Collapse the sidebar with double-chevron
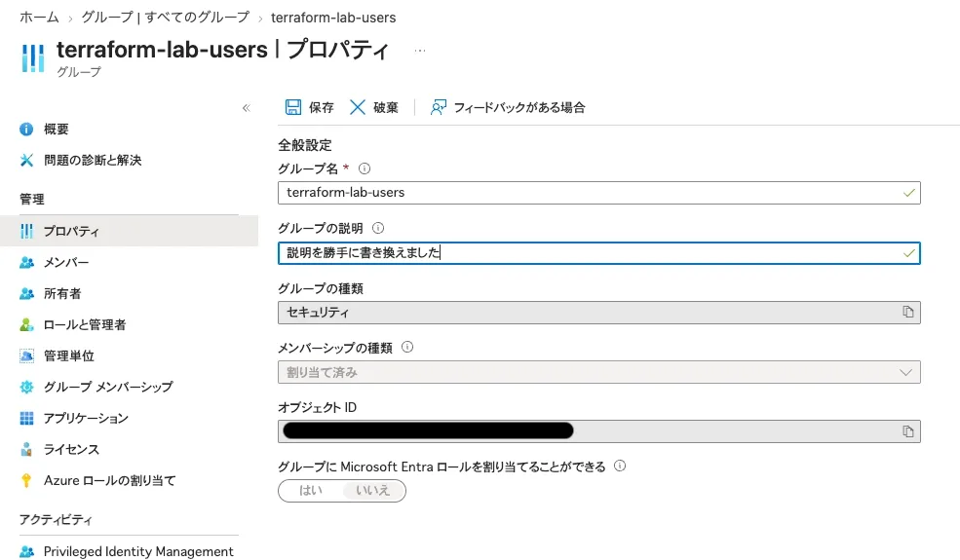This screenshot has height=560, width=960. coord(247,108)
